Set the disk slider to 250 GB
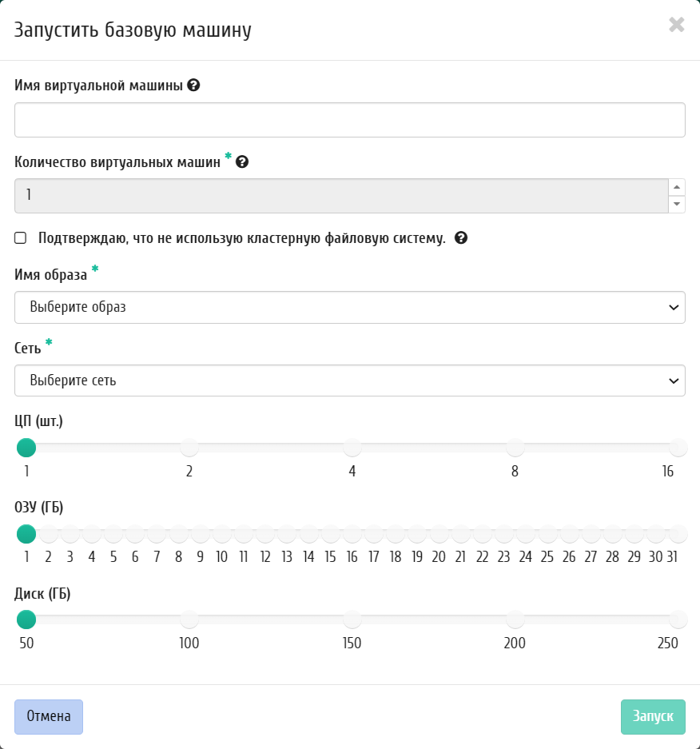The height and width of the screenshot is (749, 700). click(678, 620)
